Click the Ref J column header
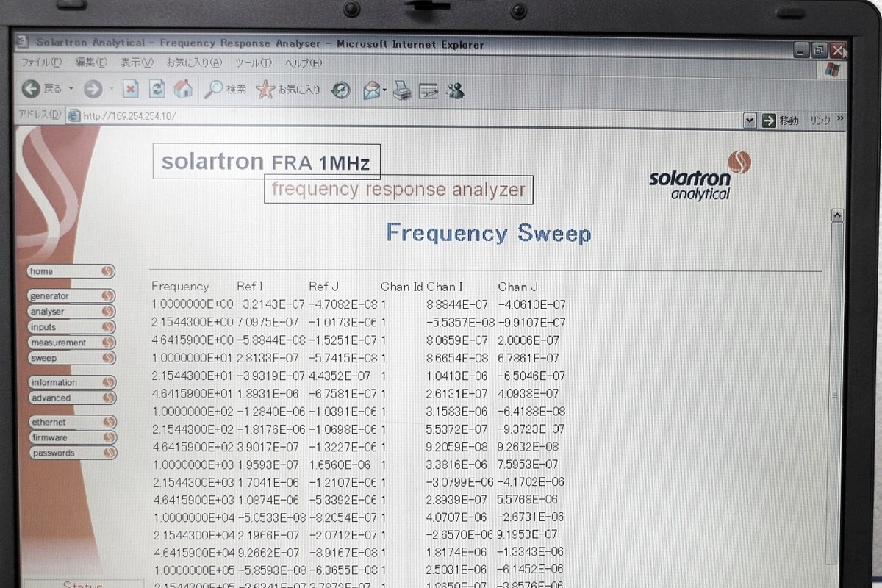 [323, 287]
